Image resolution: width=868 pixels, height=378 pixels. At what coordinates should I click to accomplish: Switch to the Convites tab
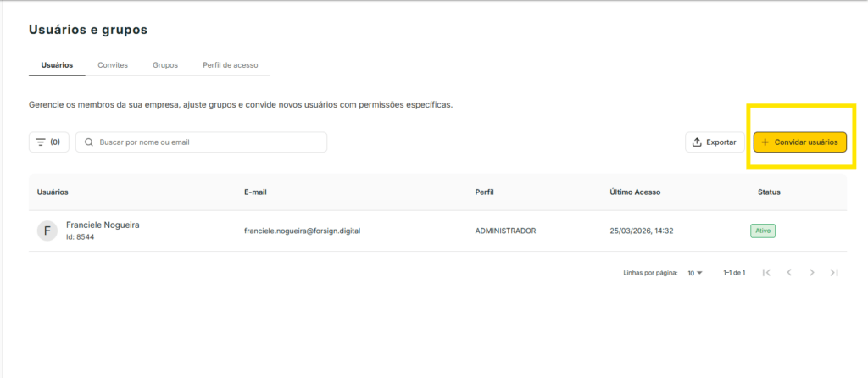click(x=113, y=65)
